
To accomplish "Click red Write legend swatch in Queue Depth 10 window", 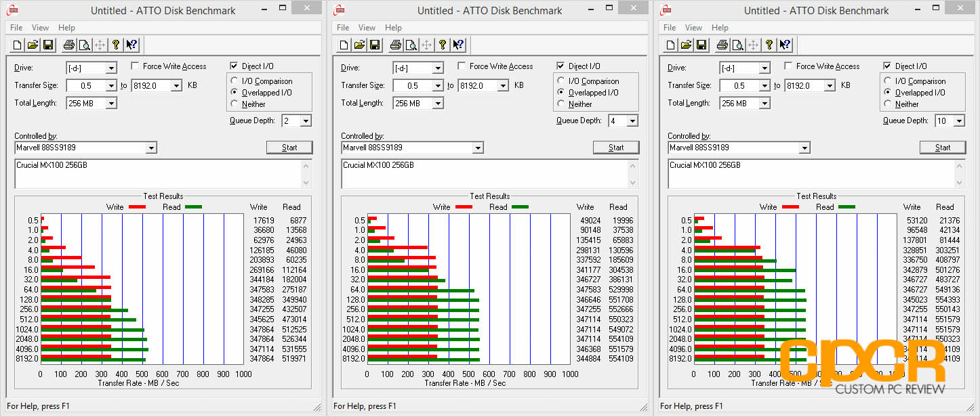I will click(791, 207).
